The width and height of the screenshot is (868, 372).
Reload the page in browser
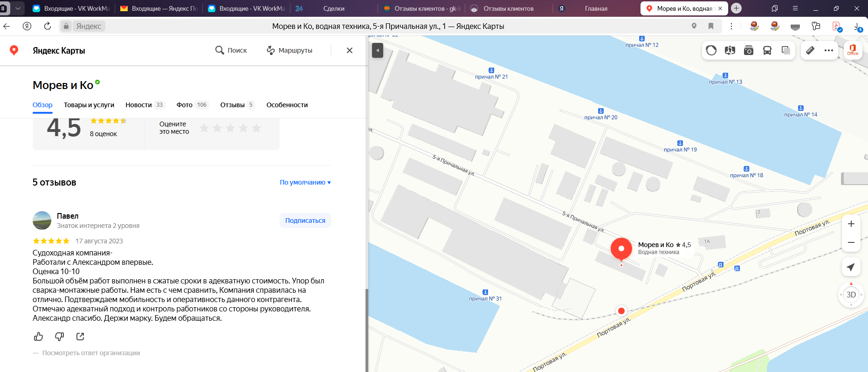[48, 26]
